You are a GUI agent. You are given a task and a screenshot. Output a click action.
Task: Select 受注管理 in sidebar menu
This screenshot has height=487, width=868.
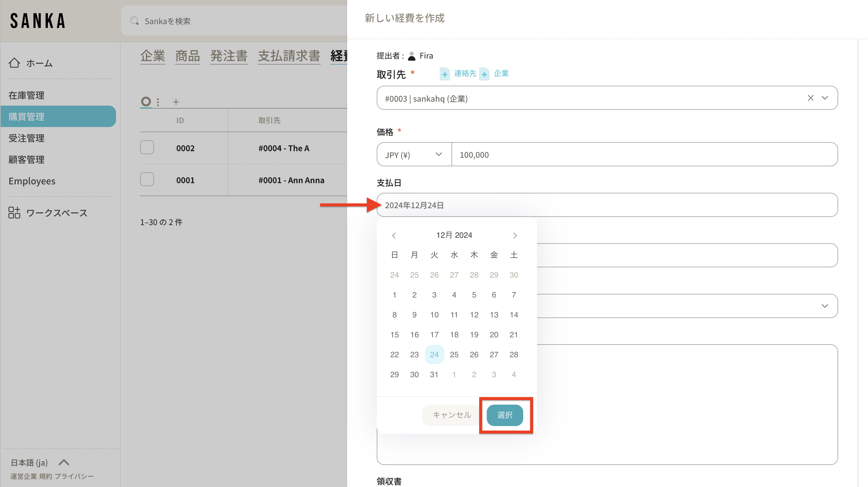[x=26, y=138]
